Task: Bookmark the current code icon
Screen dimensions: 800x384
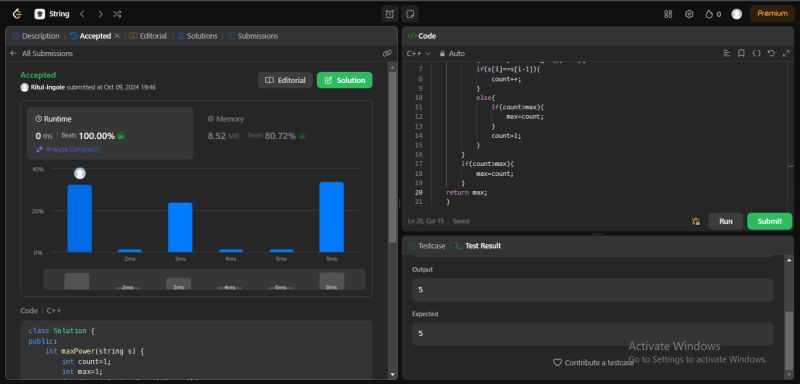Action: tap(741, 53)
